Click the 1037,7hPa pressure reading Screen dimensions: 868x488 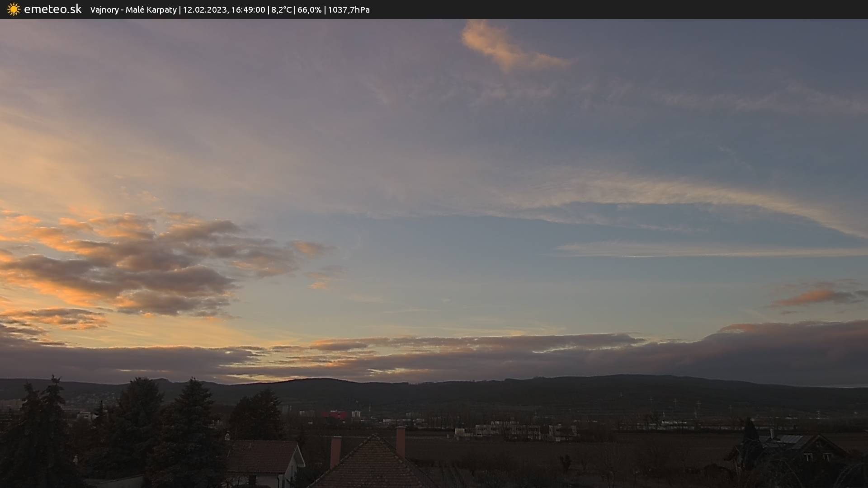(x=349, y=9)
